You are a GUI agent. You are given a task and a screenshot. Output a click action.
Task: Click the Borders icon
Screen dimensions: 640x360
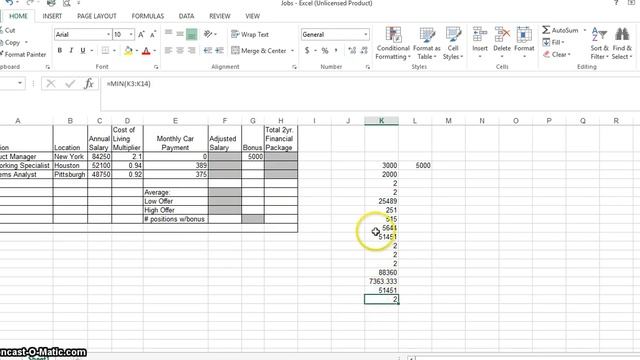point(105,51)
